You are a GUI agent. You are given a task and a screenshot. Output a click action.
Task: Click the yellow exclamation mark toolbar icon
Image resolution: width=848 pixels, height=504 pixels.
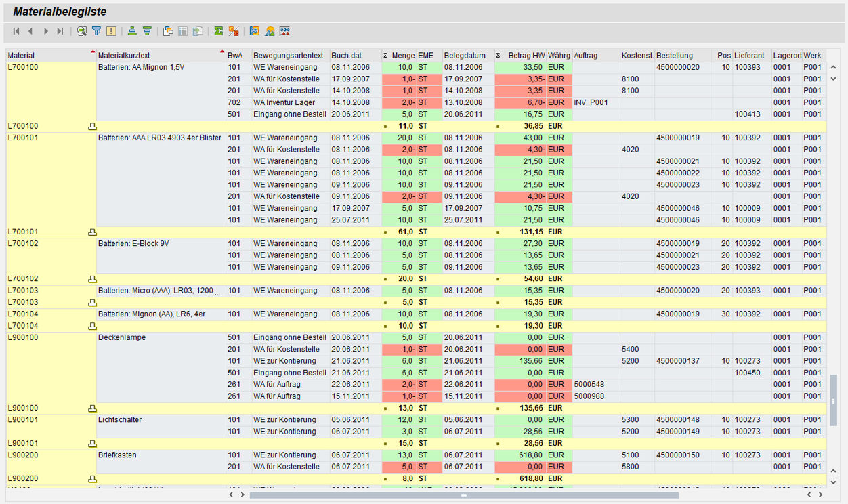(112, 31)
